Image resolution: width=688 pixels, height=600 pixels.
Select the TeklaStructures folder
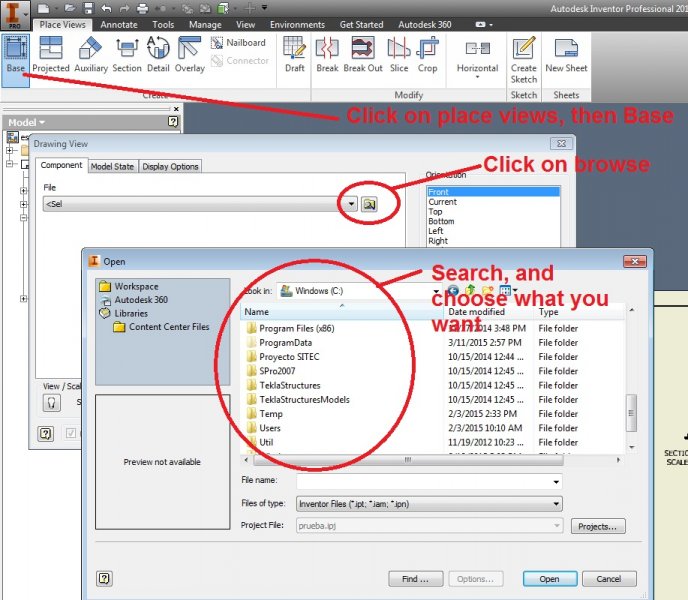tap(284, 385)
